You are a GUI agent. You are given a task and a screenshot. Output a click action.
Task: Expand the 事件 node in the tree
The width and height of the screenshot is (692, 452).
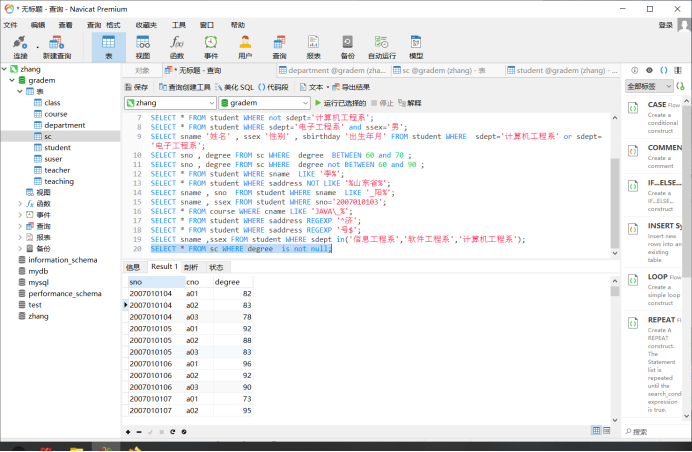(20, 215)
